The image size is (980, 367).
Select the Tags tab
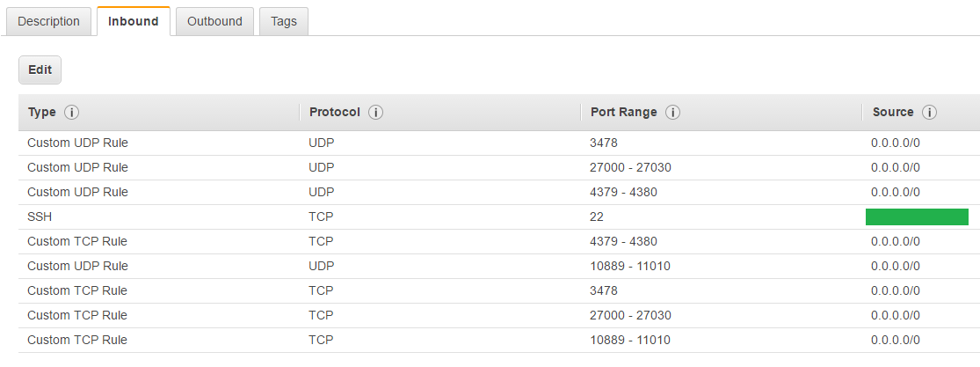(284, 21)
